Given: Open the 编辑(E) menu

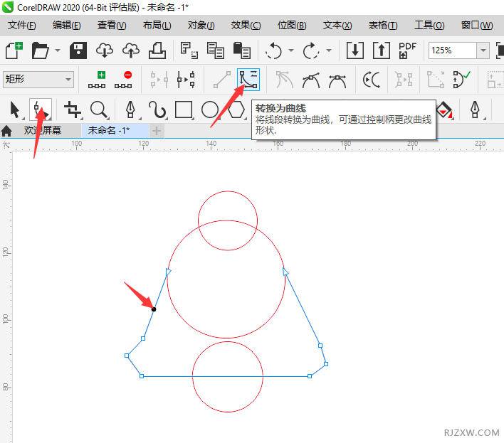Looking at the screenshot, I should 66,25.
